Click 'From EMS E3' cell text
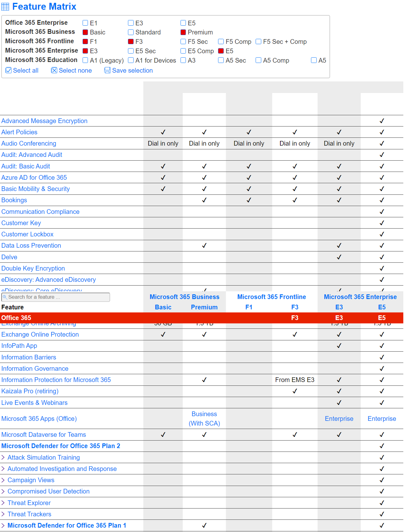This screenshot has height=532, width=408. (295, 380)
